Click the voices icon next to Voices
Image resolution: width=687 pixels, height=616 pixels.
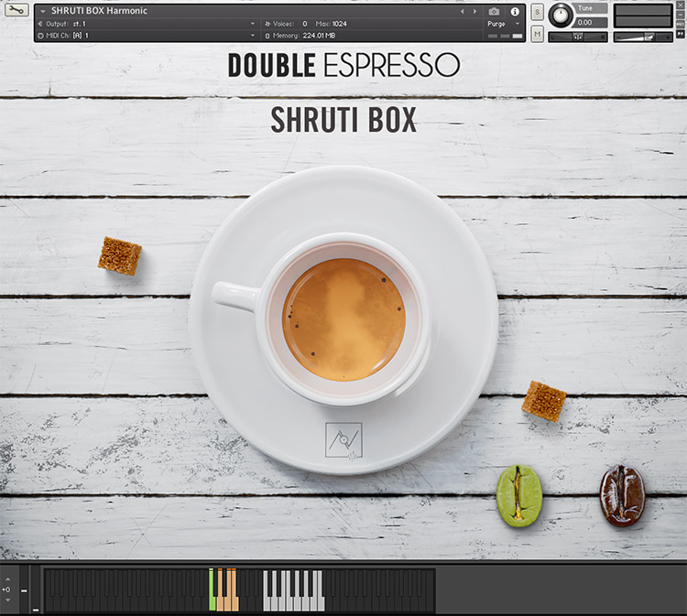pyautogui.click(x=267, y=24)
